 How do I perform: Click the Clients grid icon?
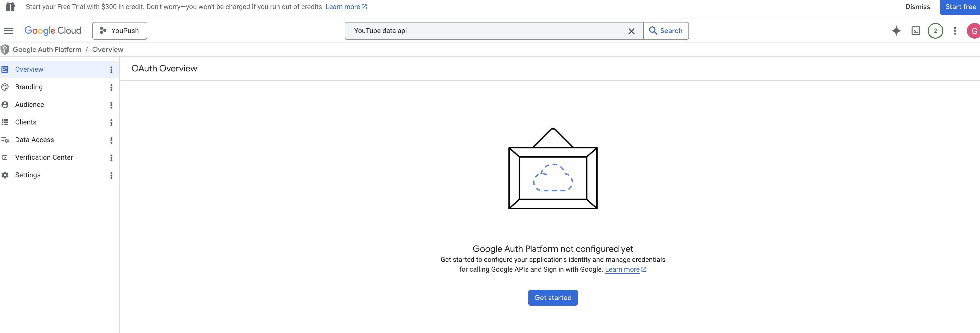5,122
